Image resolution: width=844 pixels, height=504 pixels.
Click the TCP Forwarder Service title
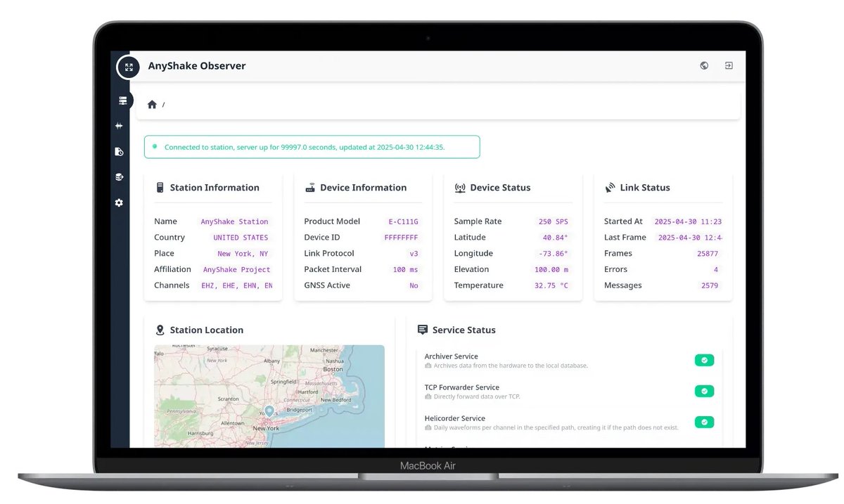point(462,387)
